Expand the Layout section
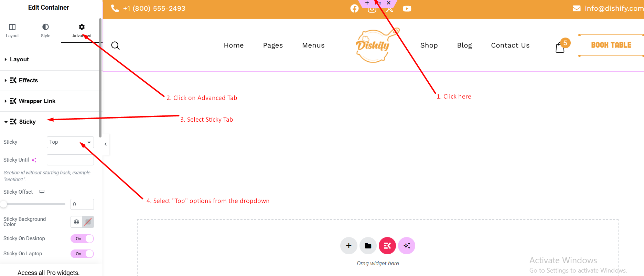 51,59
